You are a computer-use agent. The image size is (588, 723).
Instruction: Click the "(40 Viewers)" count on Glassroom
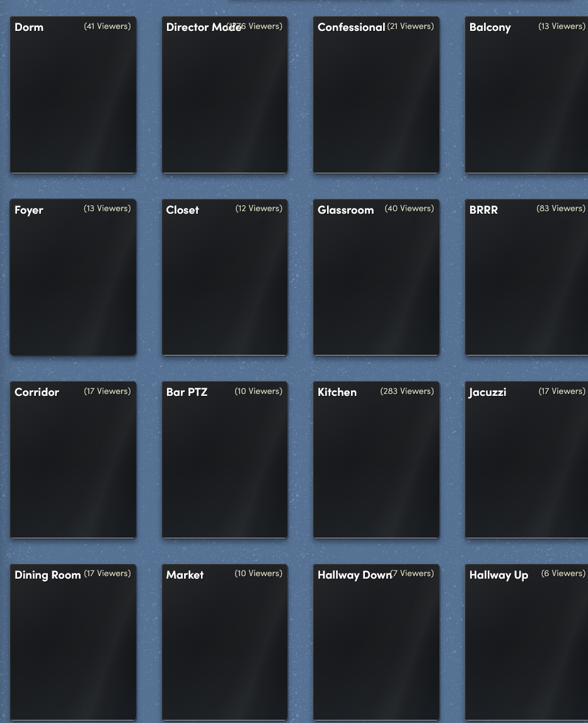[409, 209]
